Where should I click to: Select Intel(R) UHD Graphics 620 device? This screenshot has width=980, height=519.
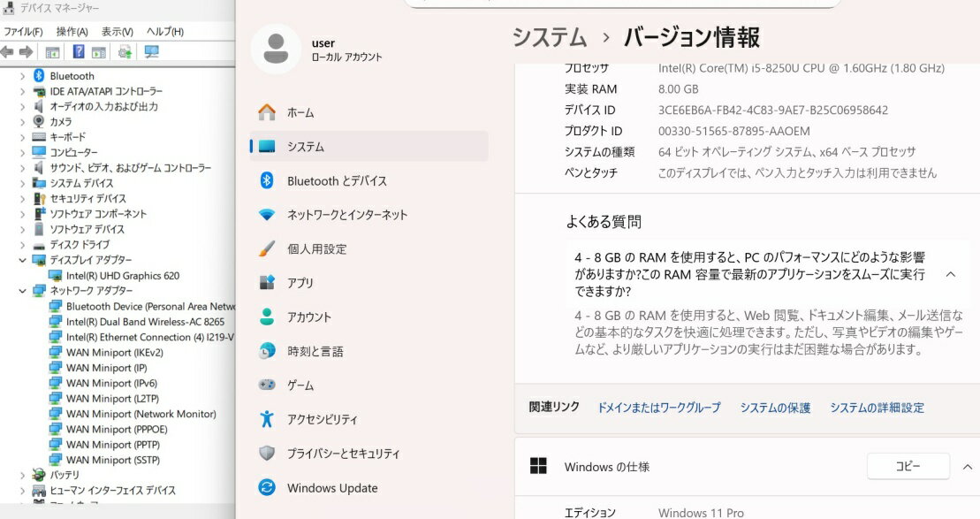click(122, 276)
